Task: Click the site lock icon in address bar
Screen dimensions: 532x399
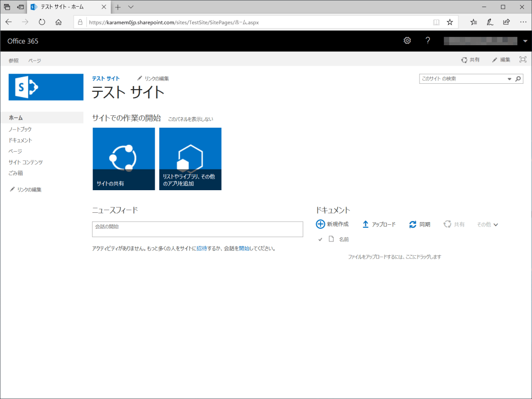Action: coord(80,22)
